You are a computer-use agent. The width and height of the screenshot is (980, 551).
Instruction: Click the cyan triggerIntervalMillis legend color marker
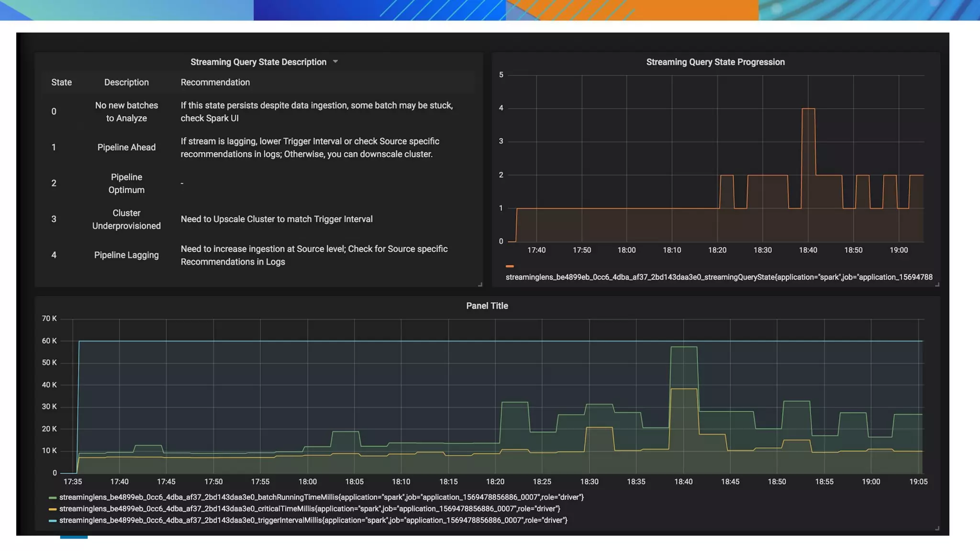[53, 521]
